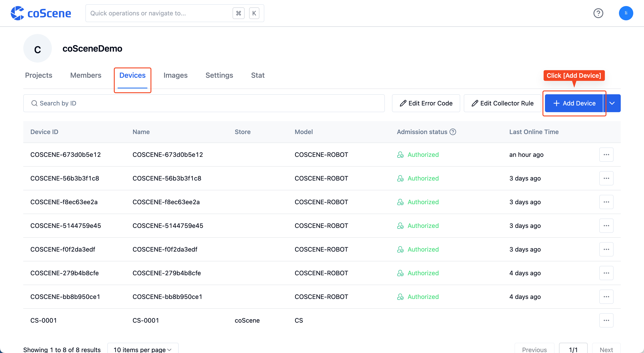Click authorized icon for COSCENE-5144759e45
Image resolution: width=644 pixels, height=353 pixels.
point(400,226)
